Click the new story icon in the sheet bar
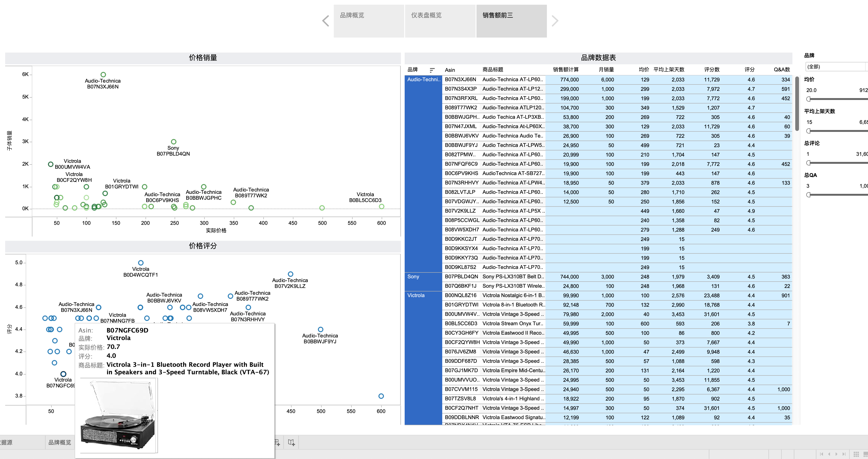 click(x=292, y=442)
